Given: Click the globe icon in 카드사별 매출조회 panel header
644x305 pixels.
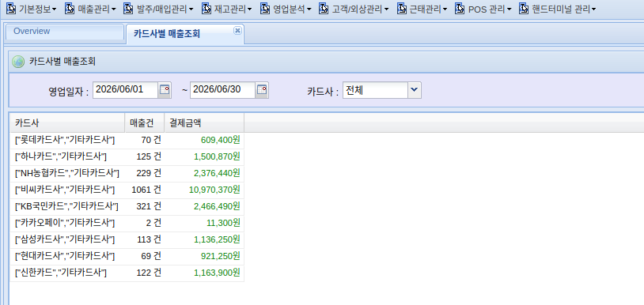Looking at the screenshot, I should pyautogui.click(x=18, y=62).
